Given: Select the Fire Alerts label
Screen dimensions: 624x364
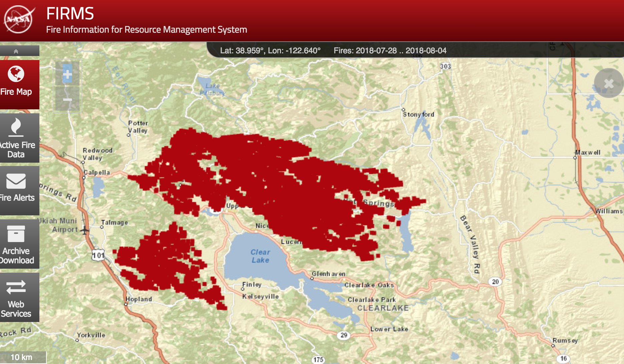Looking at the screenshot, I should [x=17, y=198].
